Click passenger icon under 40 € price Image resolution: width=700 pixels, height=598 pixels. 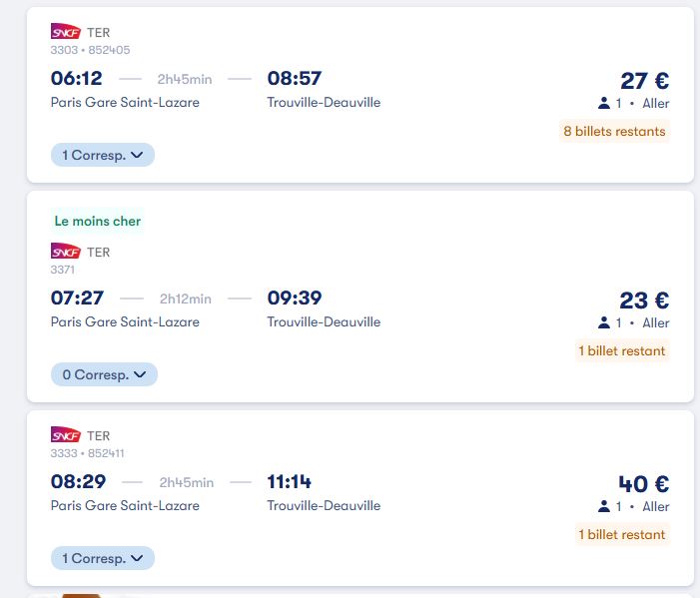coord(604,506)
